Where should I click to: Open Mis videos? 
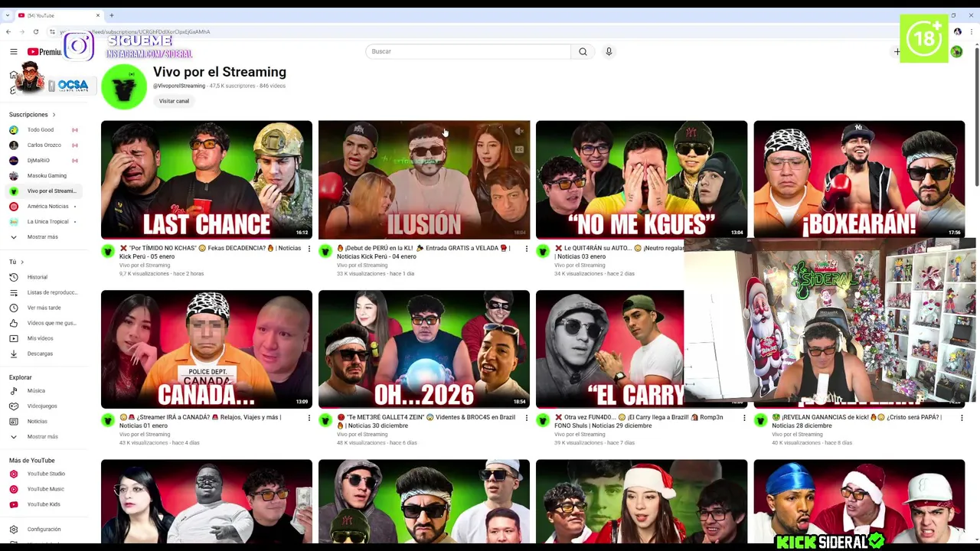click(x=44, y=338)
